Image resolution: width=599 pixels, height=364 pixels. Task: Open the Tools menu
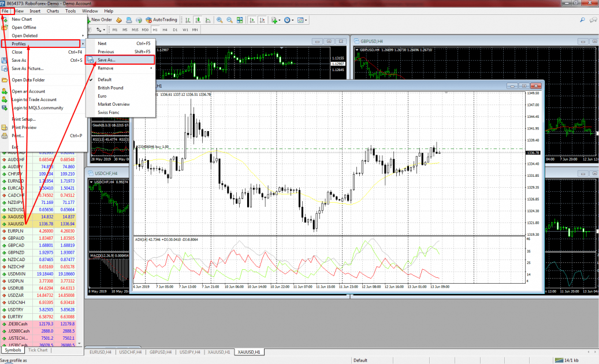[70, 11]
